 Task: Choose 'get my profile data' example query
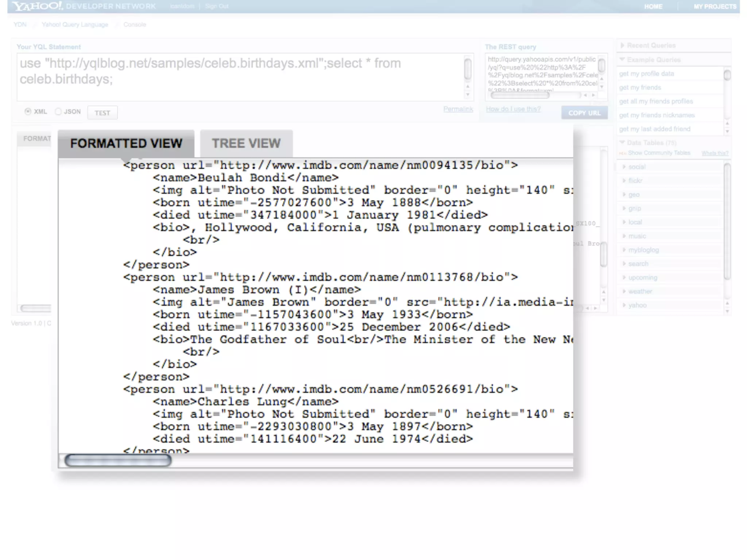(646, 74)
